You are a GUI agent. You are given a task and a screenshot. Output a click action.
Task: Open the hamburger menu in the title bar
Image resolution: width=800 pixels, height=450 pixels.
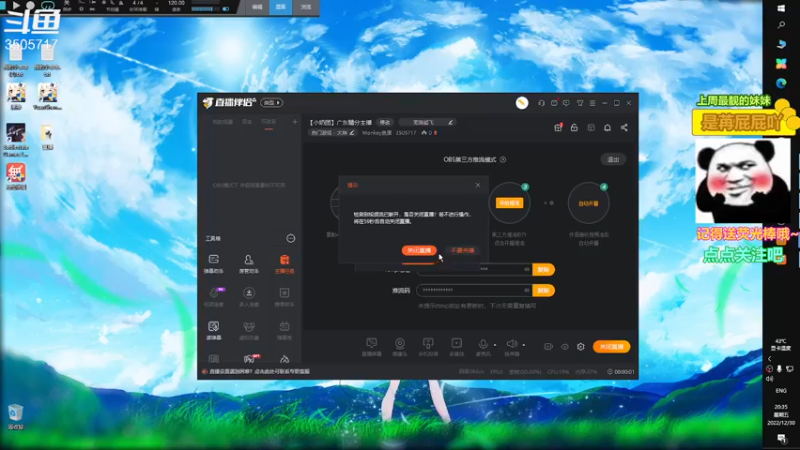[x=592, y=103]
